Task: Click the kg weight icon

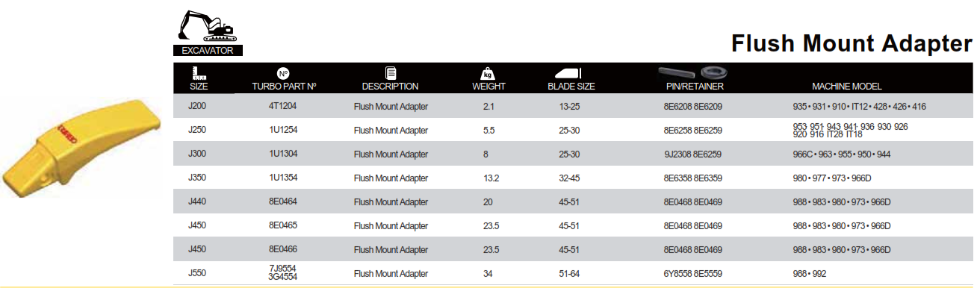Action: click(488, 74)
